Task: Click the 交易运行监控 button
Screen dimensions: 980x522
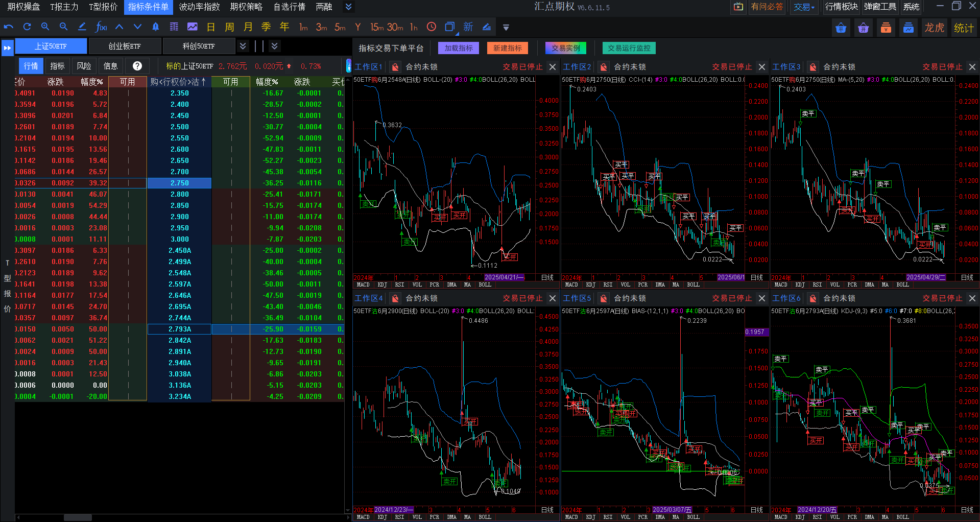Action: (x=629, y=48)
